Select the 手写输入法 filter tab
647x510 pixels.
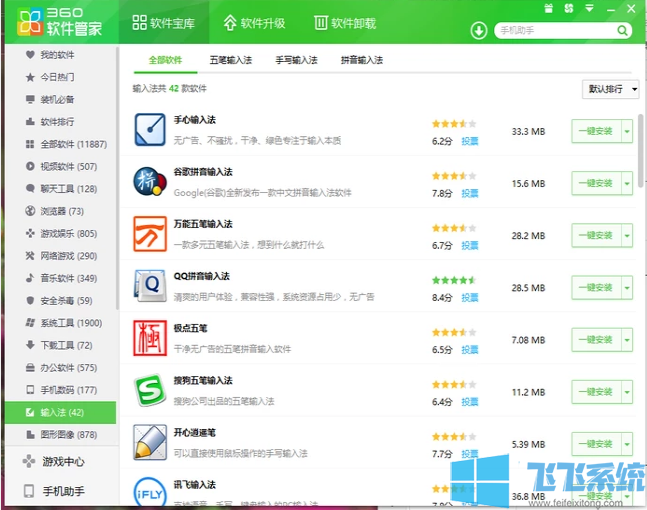point(297,60)
